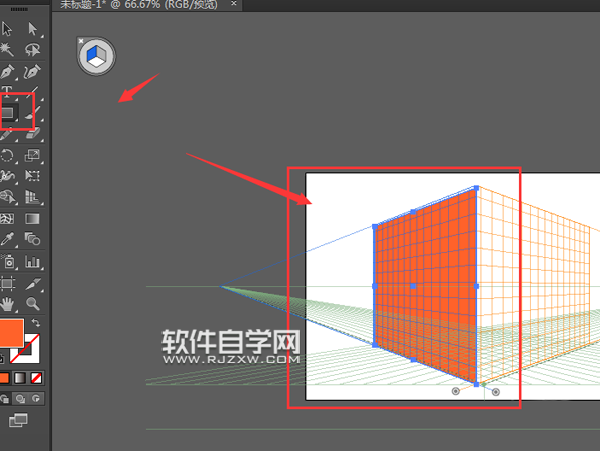Choose the Eraser tool
The image size is (600, 451).
tap(33, 134)
